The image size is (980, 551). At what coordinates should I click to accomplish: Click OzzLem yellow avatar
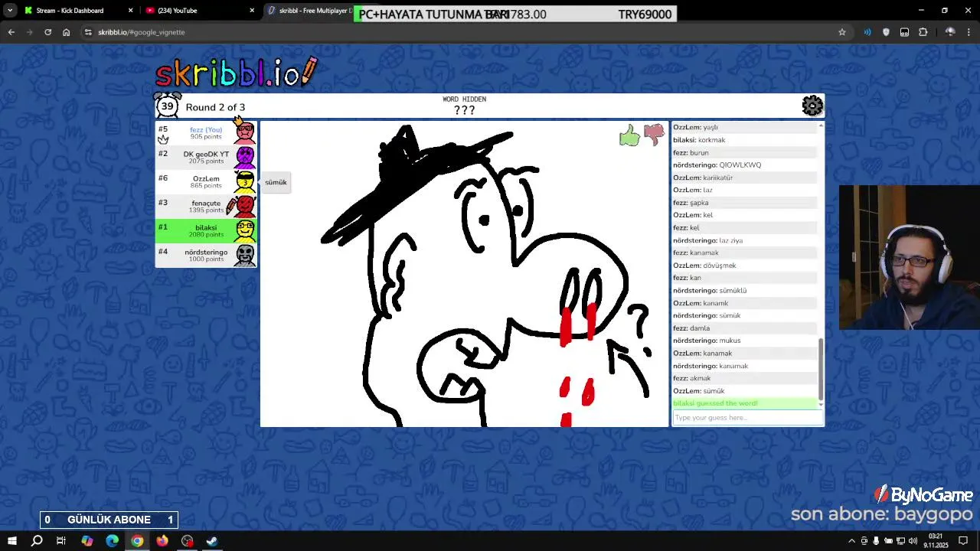245,181
